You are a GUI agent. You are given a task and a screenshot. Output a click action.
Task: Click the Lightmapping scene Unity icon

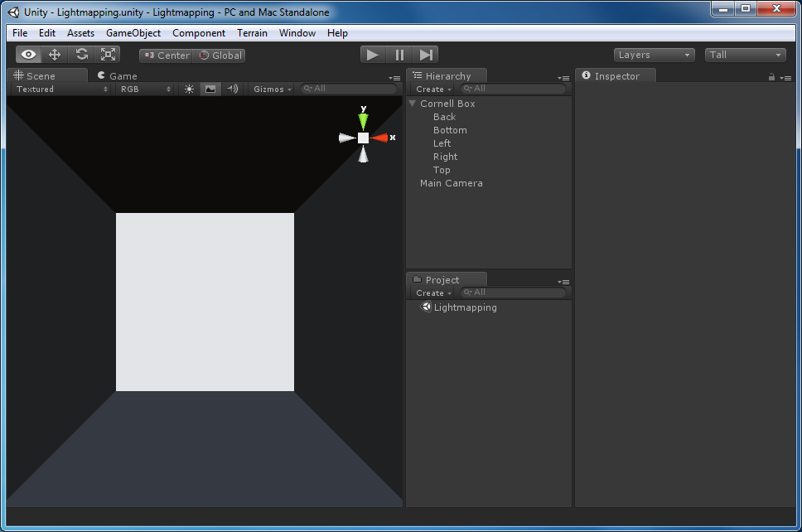tap(426, 307)
